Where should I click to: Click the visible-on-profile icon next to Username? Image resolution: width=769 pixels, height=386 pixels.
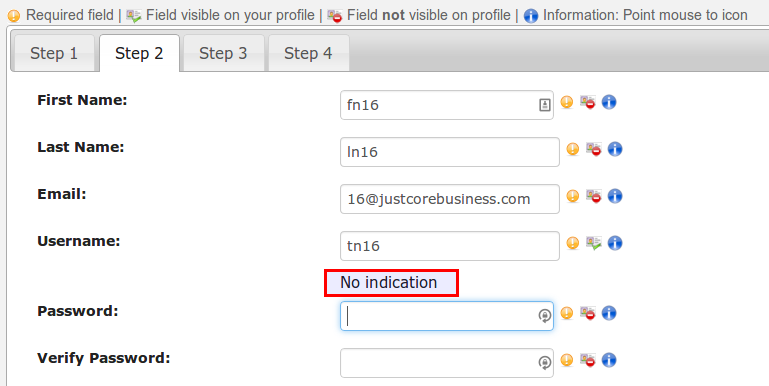point(594,243)
